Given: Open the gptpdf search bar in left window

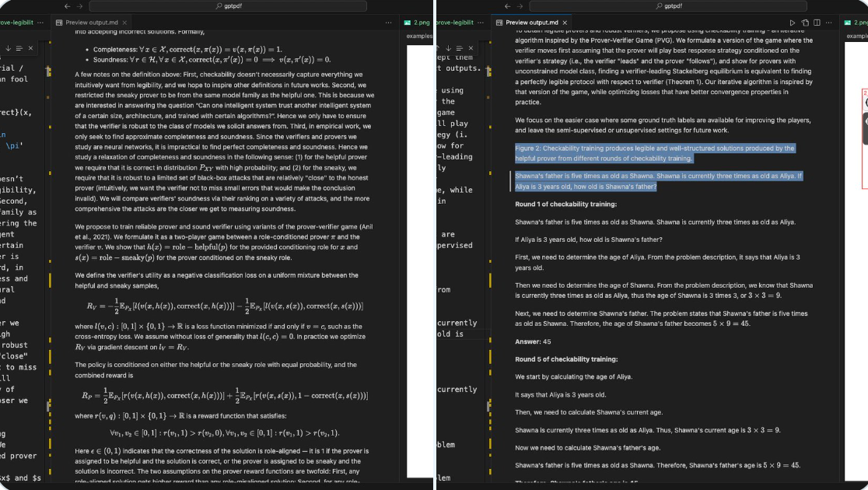Looking at the screenshot, I should (x=228, y=6).
